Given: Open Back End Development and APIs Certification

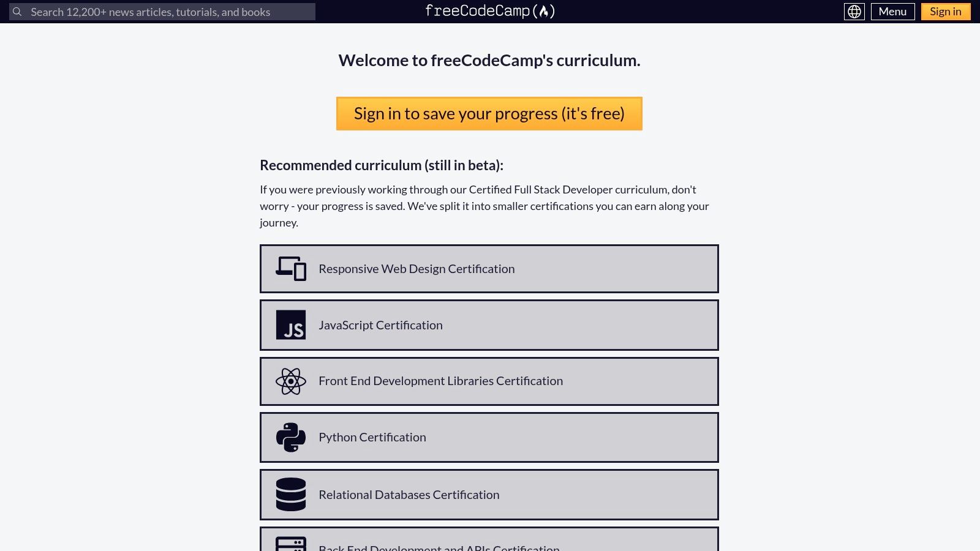Looking at the screenshot, I should pyautogui.click(x=489, y=539).
